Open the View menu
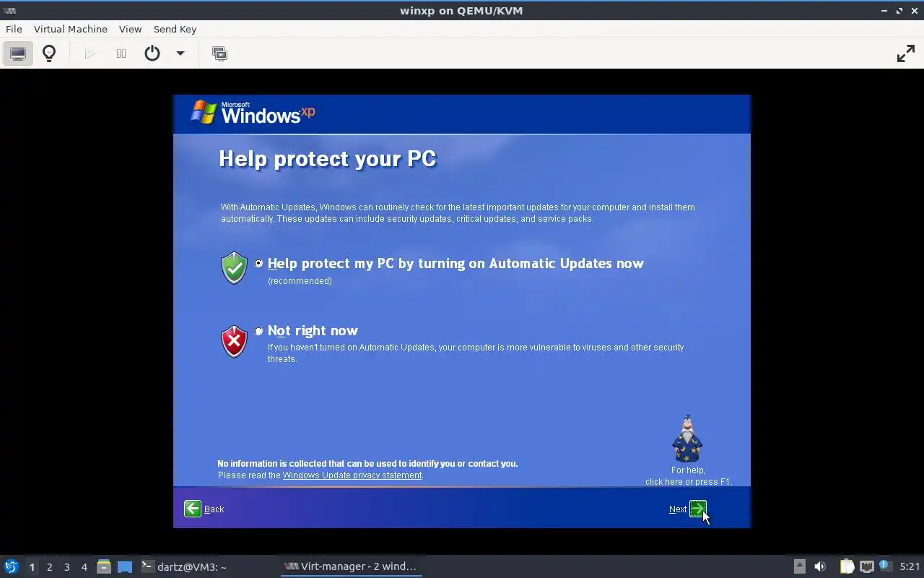This screenshot has height=578, width=924. point(130,29)
